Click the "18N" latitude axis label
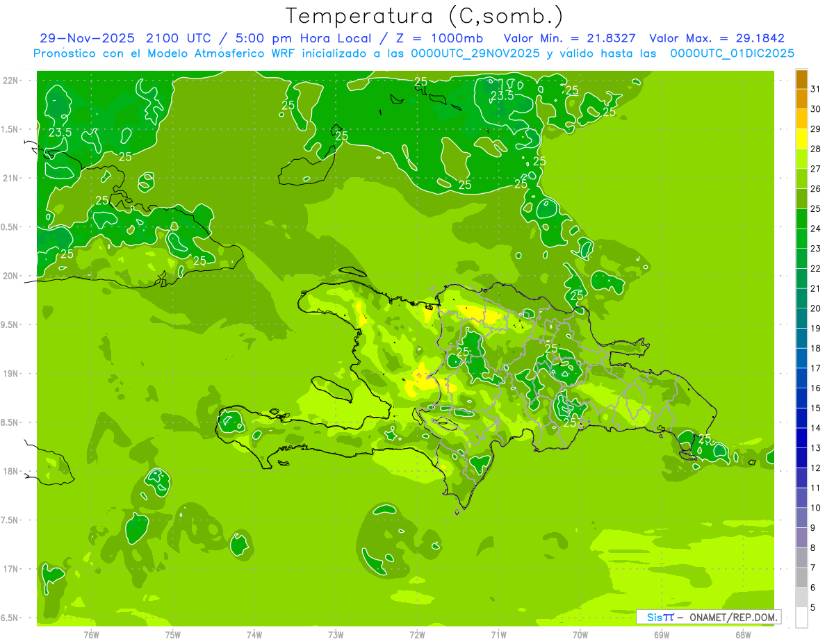Image resolution: width=834 pixels, height=644 pixels. pos(11,472)
